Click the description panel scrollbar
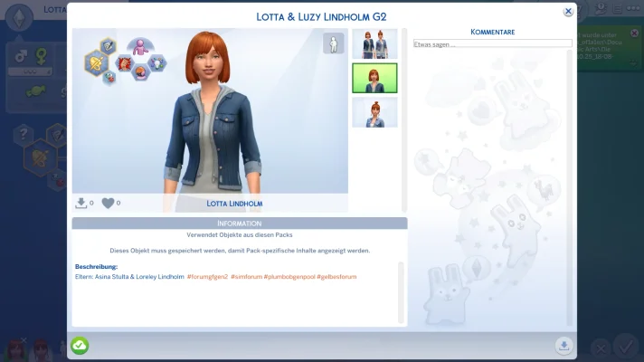This screenshot has height=362, width=644. coord(402,292)
